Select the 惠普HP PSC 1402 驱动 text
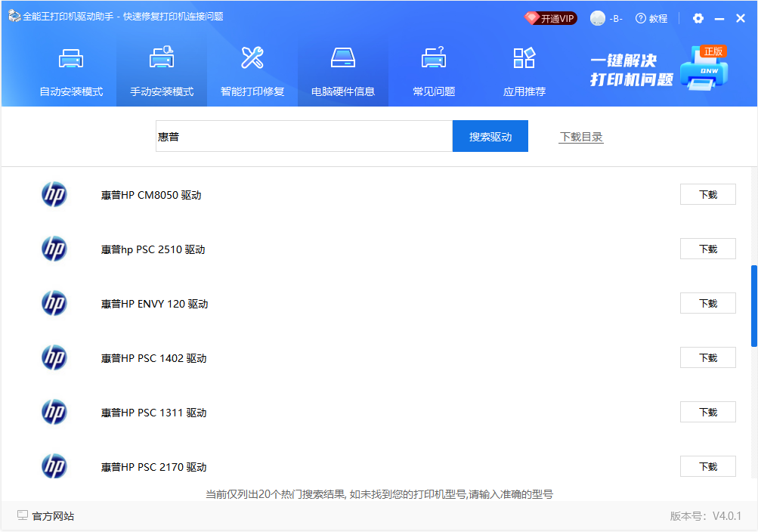Image resolution: width=758 pixels, height=532 pixels. point(153,358)
